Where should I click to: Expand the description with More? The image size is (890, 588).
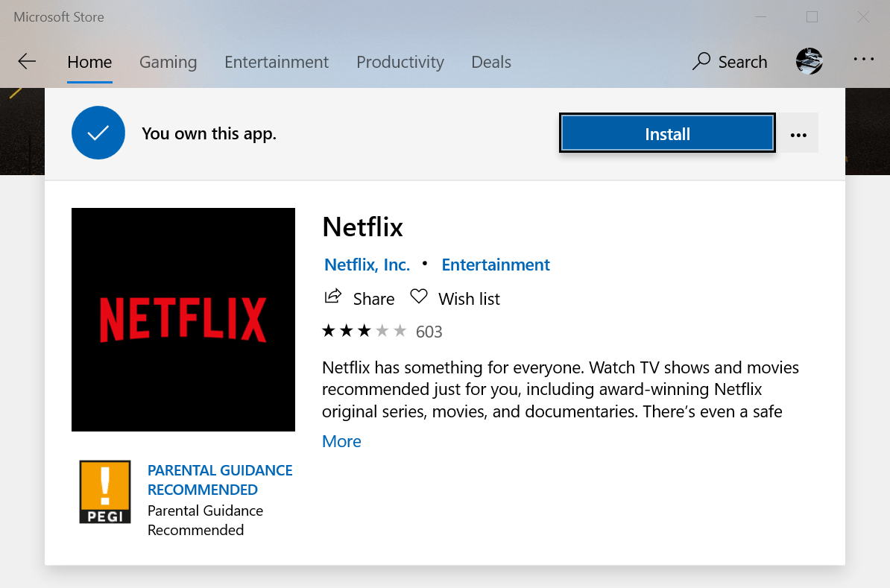[x=341, y=441]
